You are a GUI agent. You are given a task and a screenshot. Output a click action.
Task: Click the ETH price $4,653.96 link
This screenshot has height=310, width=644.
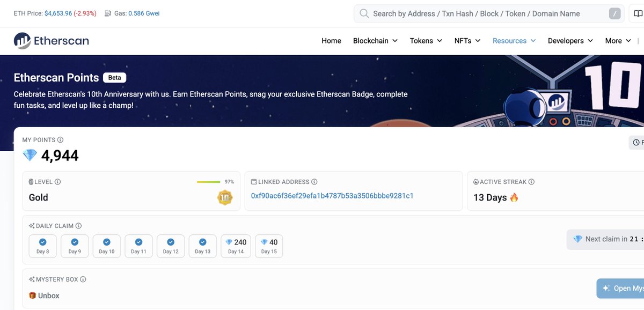(x=58, y=13)
